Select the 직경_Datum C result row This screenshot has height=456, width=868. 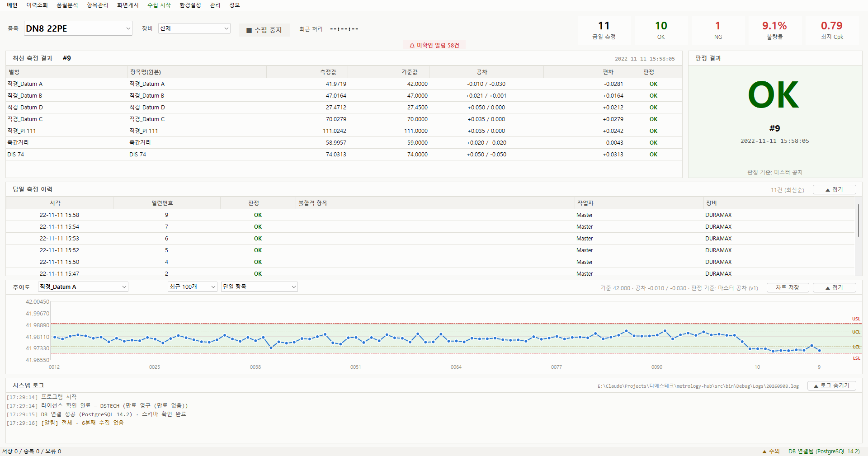click(344, 119)
